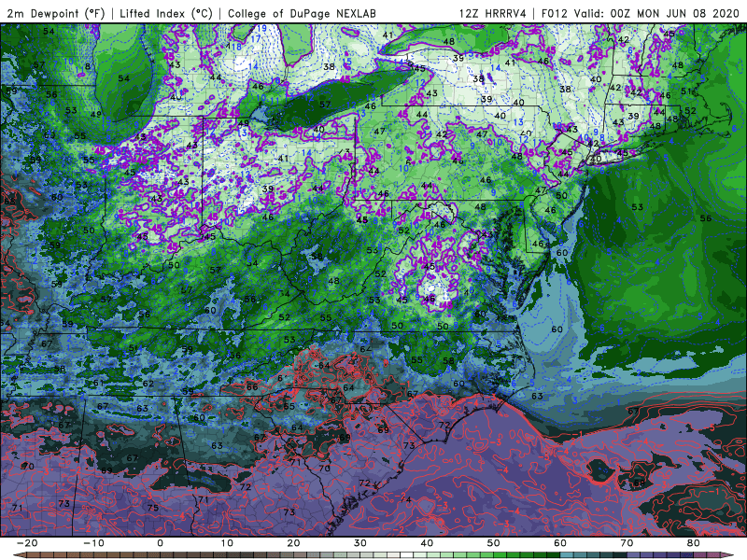
Task: Click 'F012 Valid: 00Z MON JUN 08 2020' text
Action: pos(640,14)
